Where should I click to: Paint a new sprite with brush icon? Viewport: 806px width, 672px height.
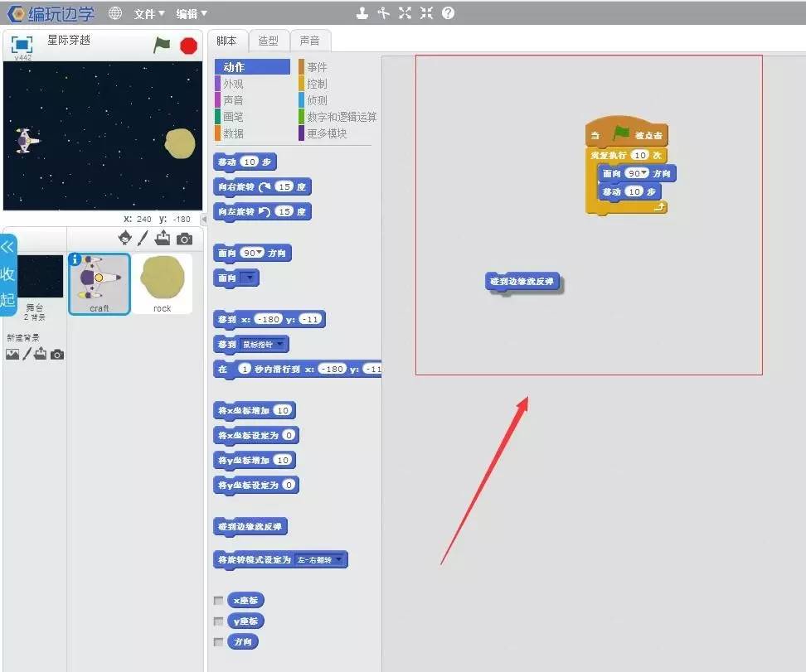[x=143, y=239]
